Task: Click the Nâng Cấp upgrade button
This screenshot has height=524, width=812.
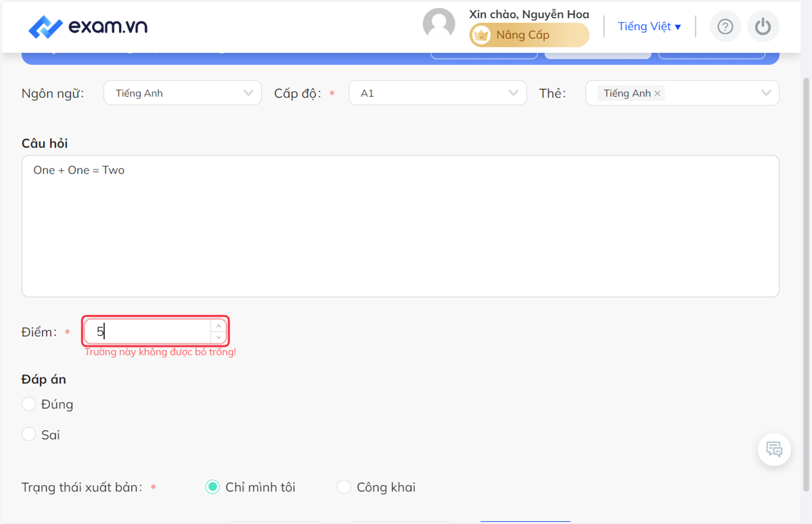Action: [x=529, y=35]
